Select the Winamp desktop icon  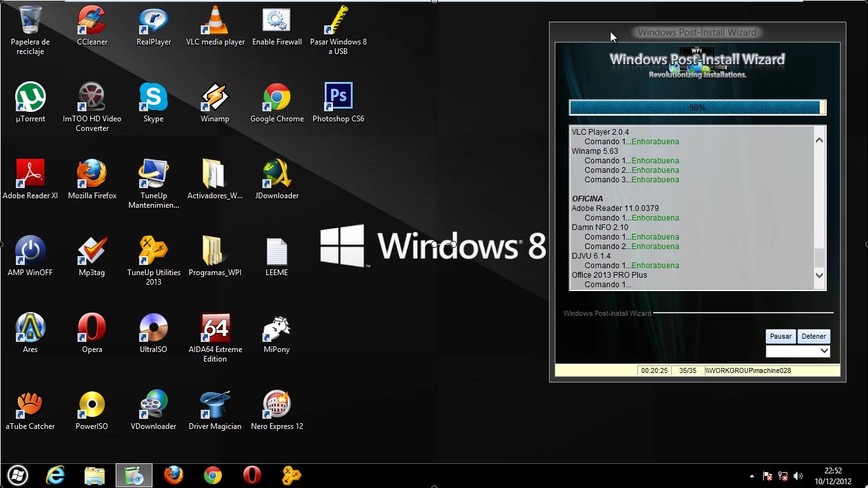point(215,102)
